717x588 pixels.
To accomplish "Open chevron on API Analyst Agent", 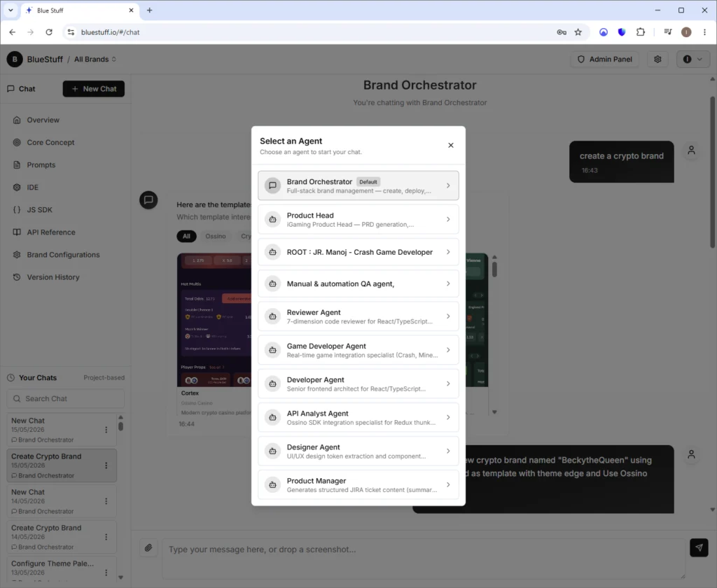I will pyautogui.click(x=448, y=417).
